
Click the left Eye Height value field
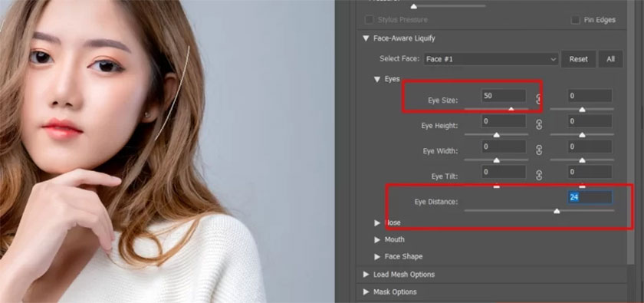click(504, 121)
